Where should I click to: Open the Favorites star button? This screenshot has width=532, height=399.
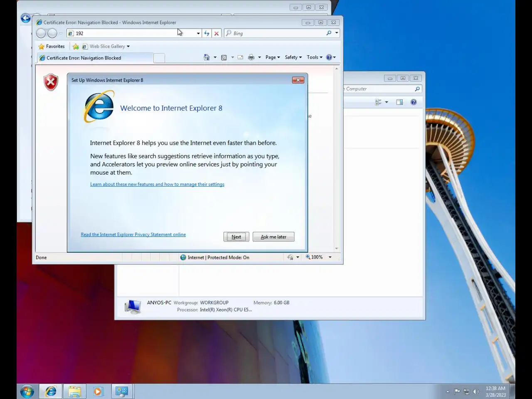[x=52, y=46]
